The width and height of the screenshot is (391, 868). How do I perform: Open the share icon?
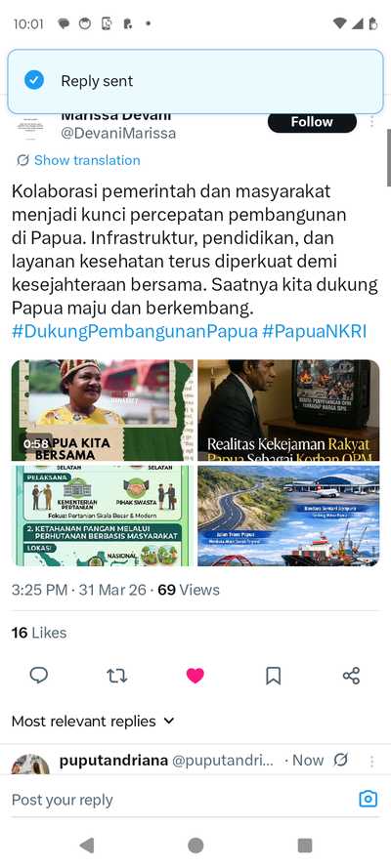click(x=351, y=676)
